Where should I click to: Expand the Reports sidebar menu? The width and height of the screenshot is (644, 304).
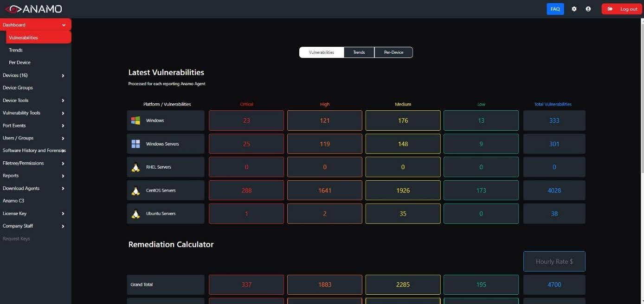[x=63, y=176]
